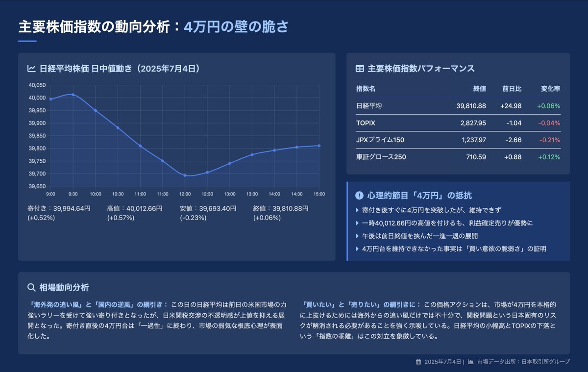Click the -2.66 change value

pos(513,140)
